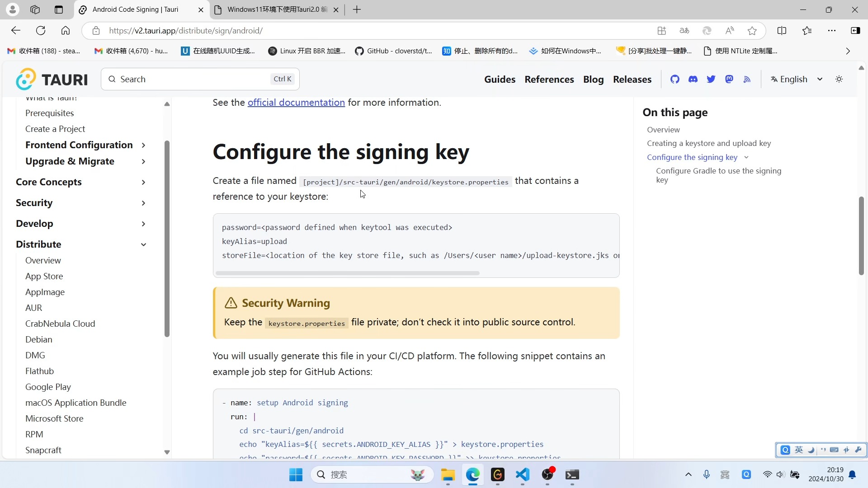Select the Configure Gradle signing key link

pos(719,175)
